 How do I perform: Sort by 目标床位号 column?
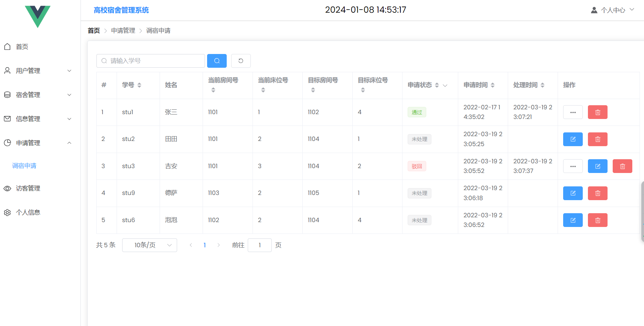(363, 90)
